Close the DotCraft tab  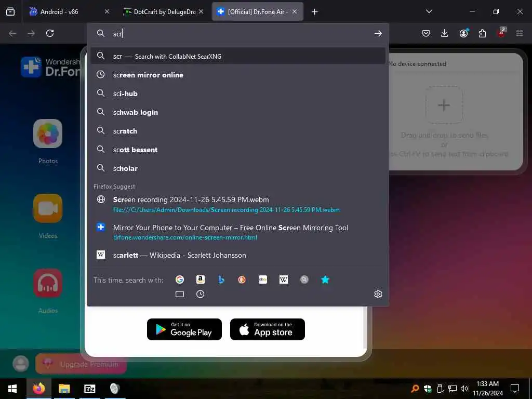pyautogui.click(x=201, y=11)
